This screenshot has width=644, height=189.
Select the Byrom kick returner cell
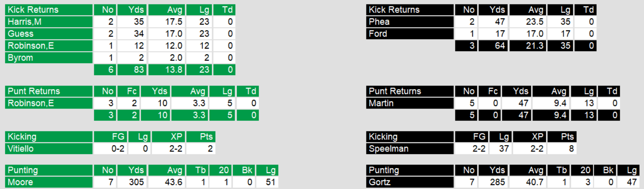[49, 58]
